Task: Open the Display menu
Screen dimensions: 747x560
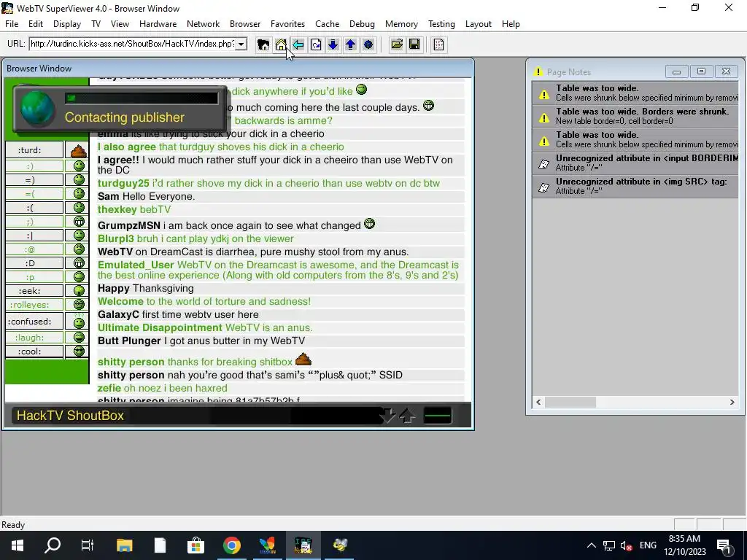Action: (x=66, y=24)
